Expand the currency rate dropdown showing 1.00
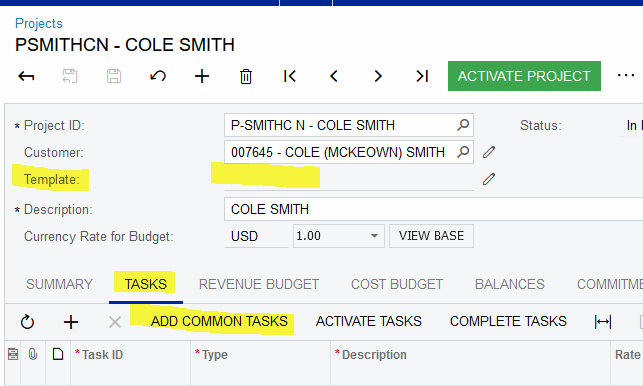Image resolution: width=643 pixels, height=386 pixels. (374, 236)
